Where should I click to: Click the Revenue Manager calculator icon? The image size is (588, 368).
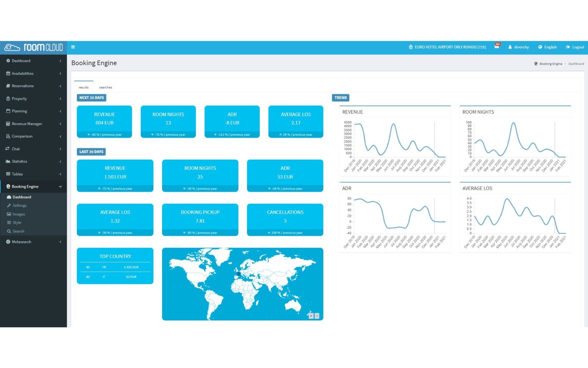[x=8, y=124]
